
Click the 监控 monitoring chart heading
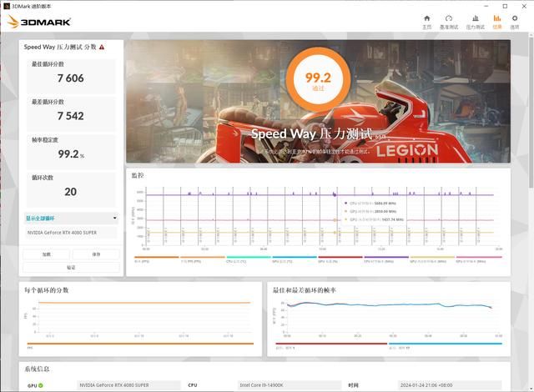pos(138,176)
